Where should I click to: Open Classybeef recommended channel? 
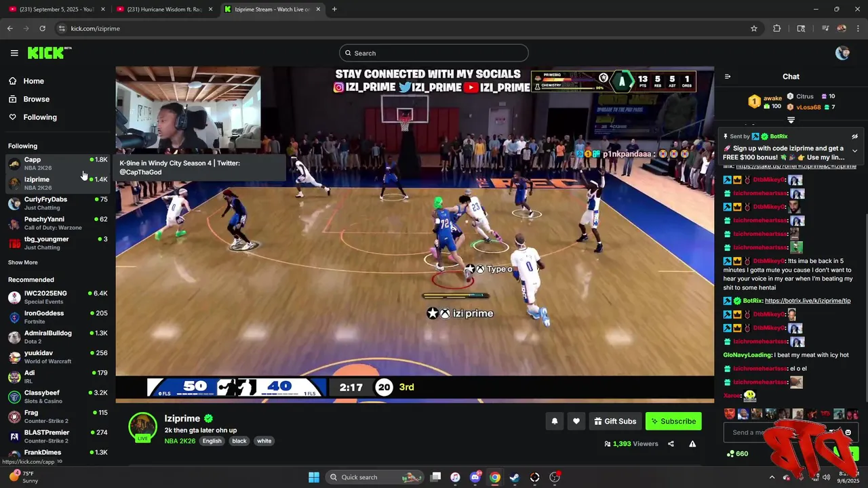click(58, 396)
